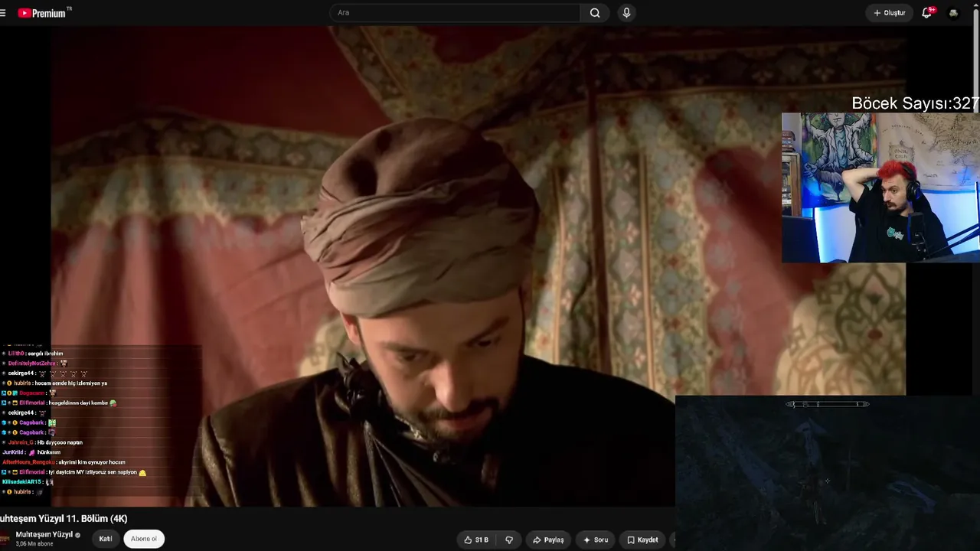Click the magnifier search button
Viewport: 980px width, 551px height.
[x=595, y=13]
